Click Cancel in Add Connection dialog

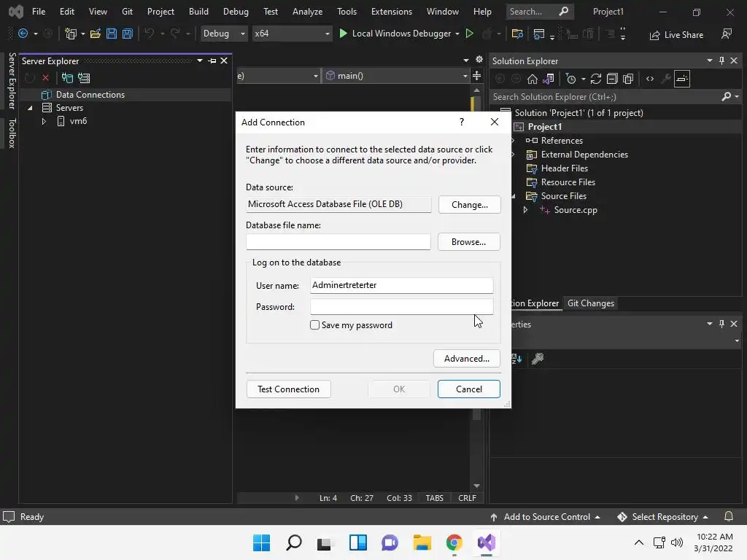point(469,389)
